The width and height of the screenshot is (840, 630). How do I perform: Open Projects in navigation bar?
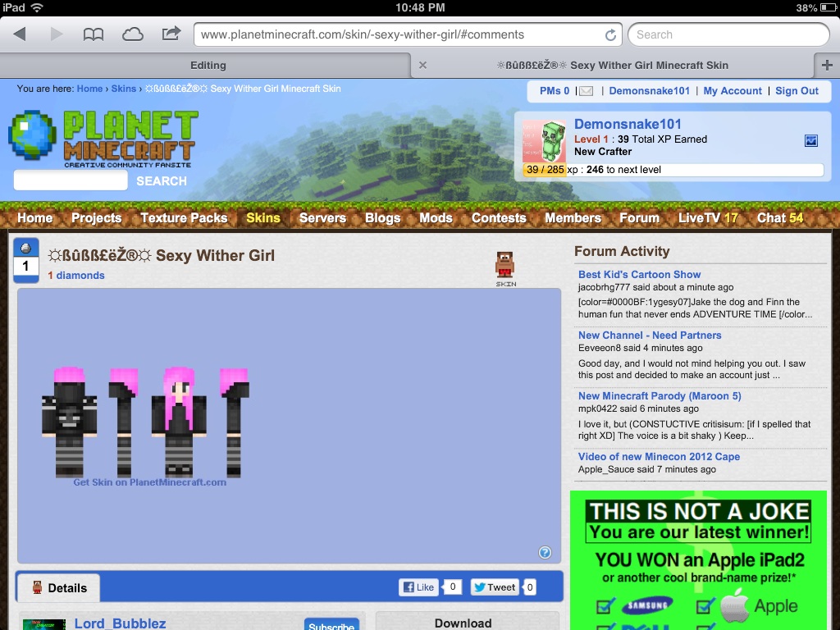click(97, 218)
